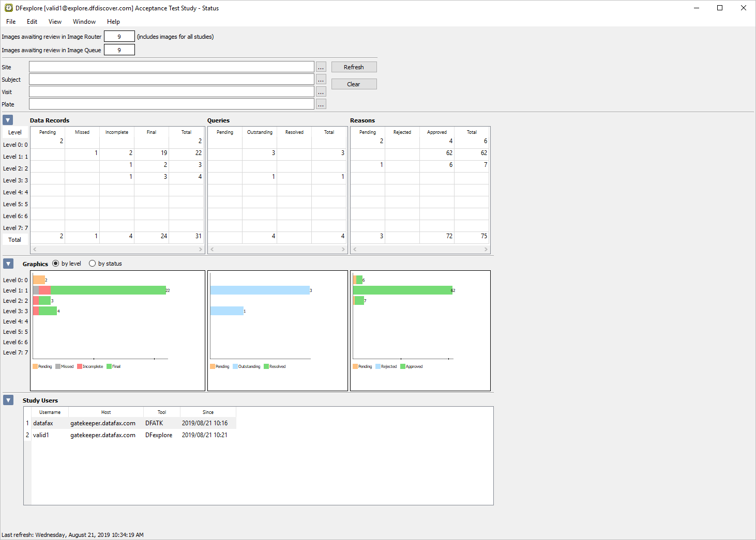Open the Window menu

(84, 22)
